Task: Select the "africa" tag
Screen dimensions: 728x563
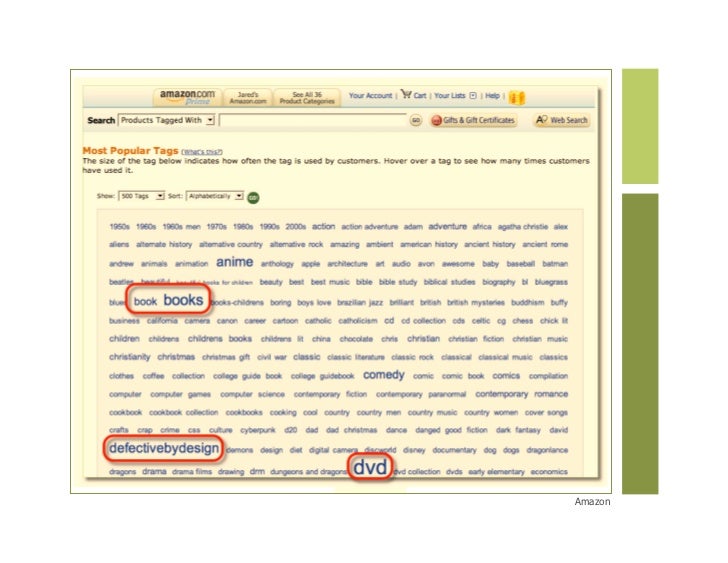Action: pyautogui.click(x=482, y=227)
